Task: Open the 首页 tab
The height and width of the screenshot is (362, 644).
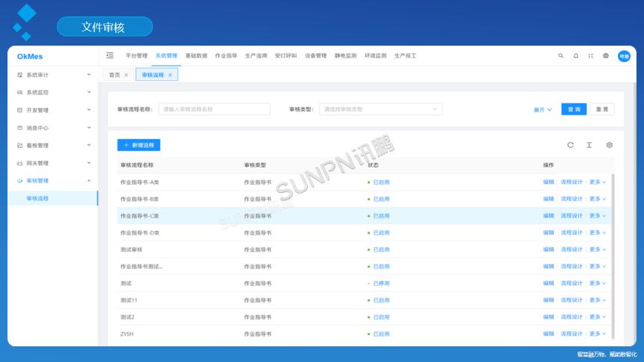Action: (115, 75)
